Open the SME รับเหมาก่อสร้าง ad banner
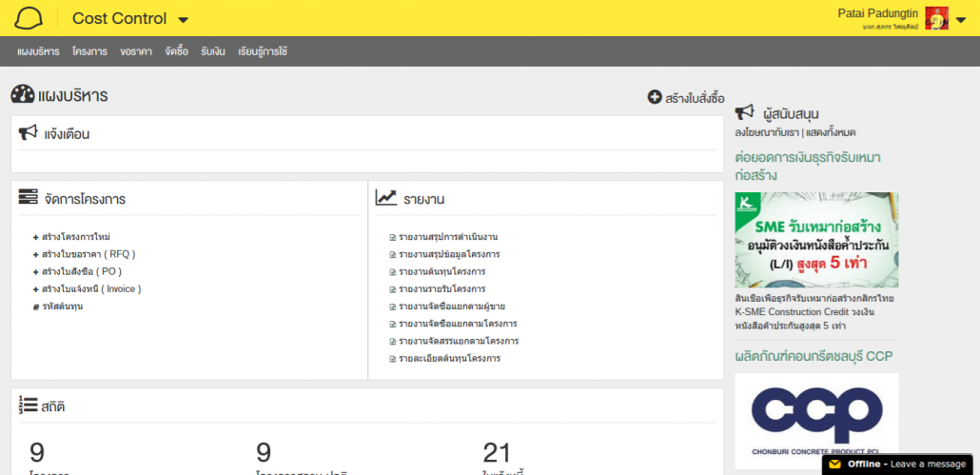980x475 pixels. (816, 239)
